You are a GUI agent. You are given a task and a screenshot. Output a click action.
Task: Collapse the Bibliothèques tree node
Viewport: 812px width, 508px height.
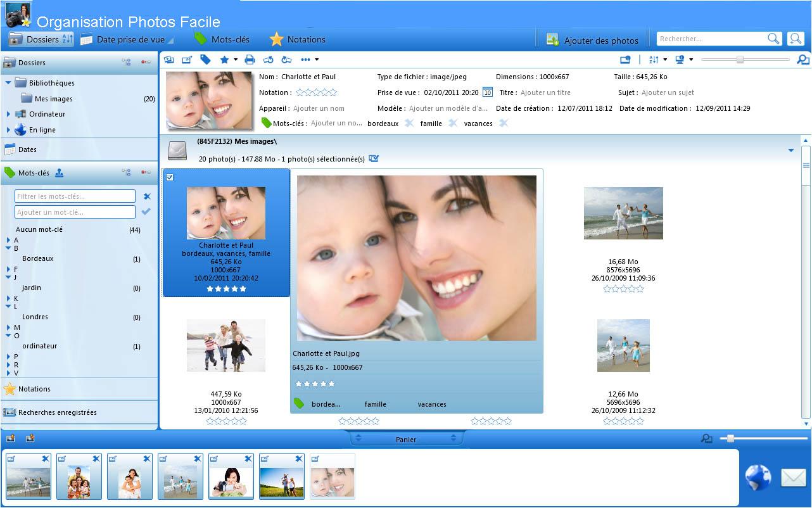[8, 83]
